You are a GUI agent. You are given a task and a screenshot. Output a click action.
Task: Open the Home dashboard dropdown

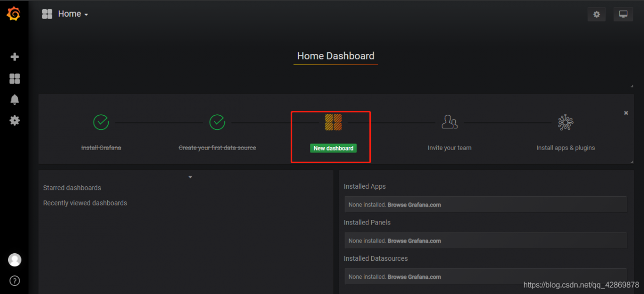pyautogui.click(x=73, y=14)
